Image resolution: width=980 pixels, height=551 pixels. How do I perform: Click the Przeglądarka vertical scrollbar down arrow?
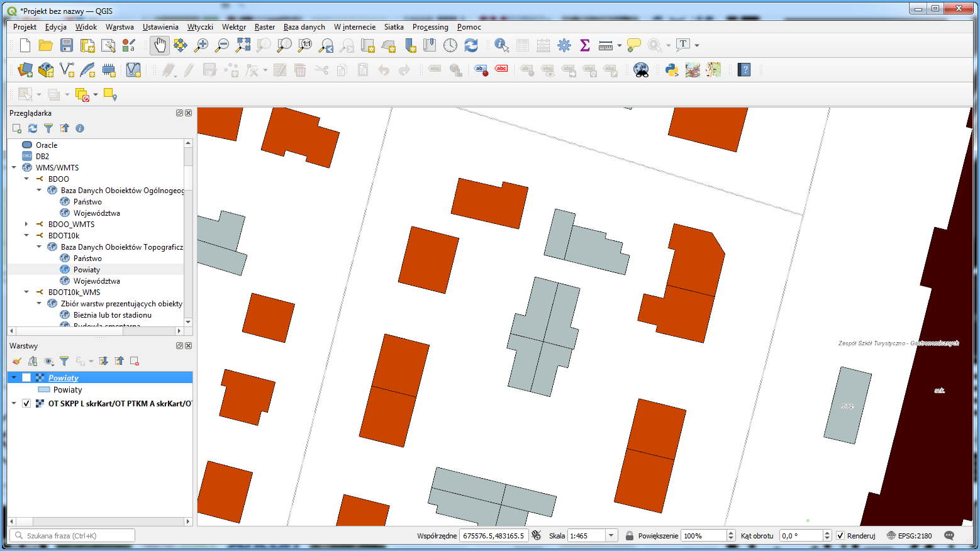[x=188, y=322]
